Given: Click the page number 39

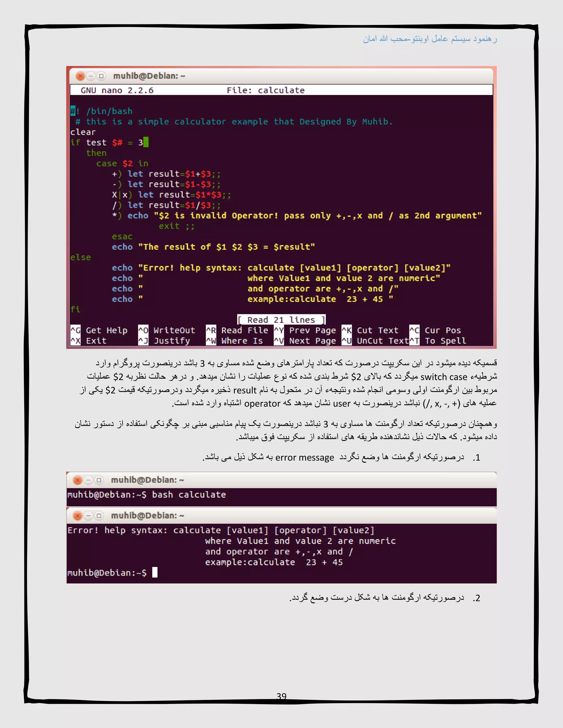Looking at the screenshot, I should (x=281, y=696).
